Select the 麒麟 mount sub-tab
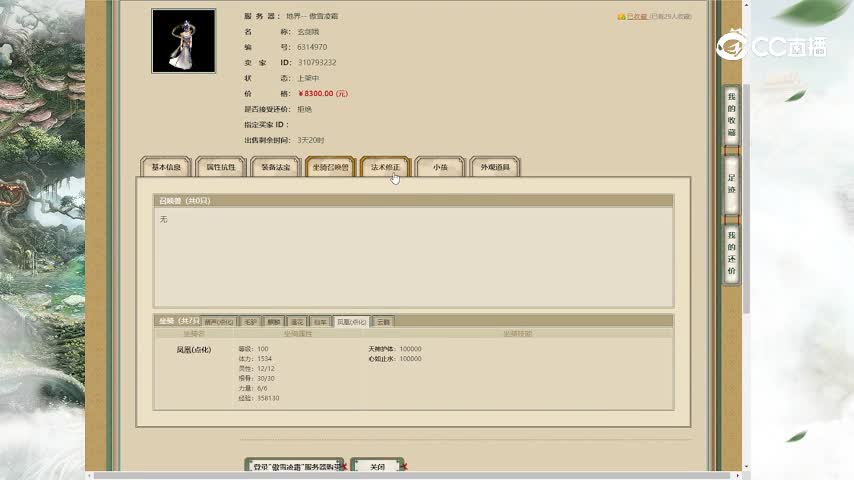Screen dimensions: 854x480 [x=273, y=322]
